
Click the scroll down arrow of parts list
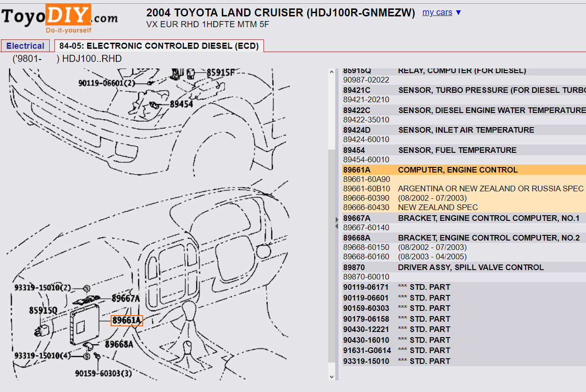pyautogui.click(x=332, y=376)
